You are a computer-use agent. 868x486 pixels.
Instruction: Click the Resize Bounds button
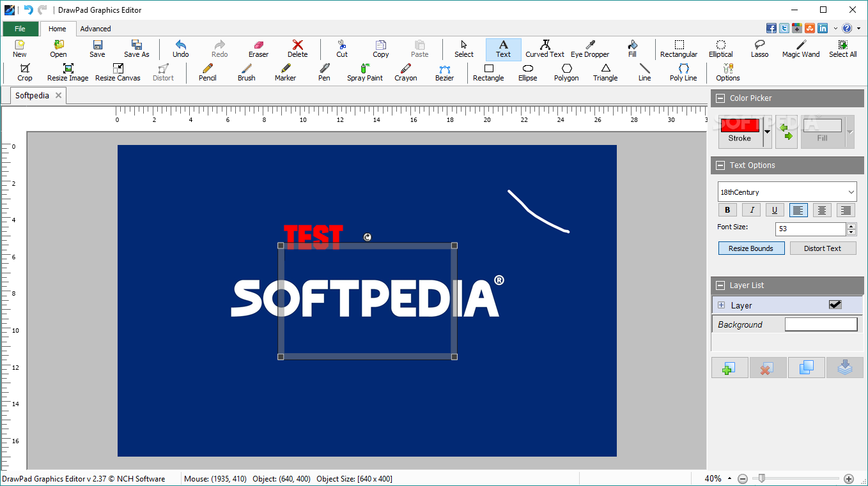(751, 248)
